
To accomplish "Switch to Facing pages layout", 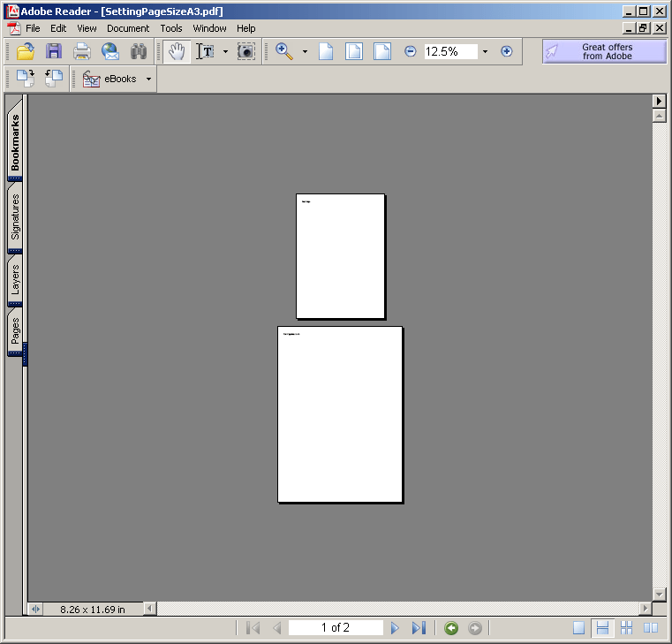I will (x=651, y=628).
